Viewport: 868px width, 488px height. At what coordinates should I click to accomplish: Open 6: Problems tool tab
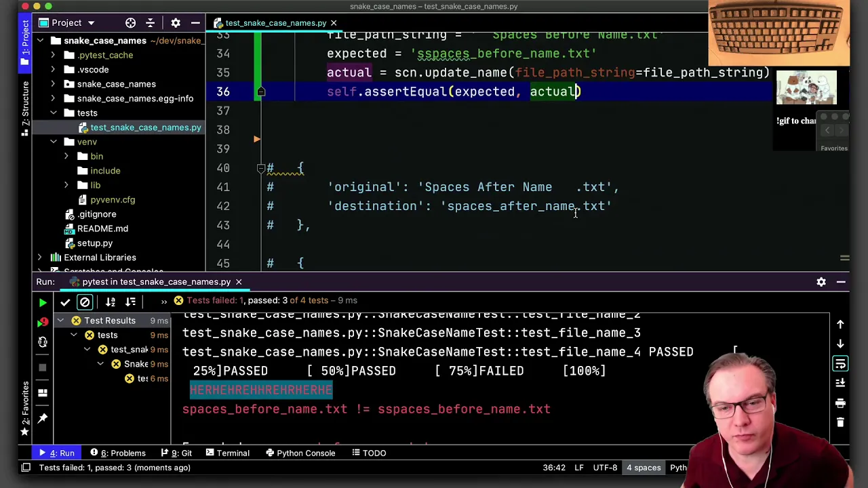[x=118, y=453]
